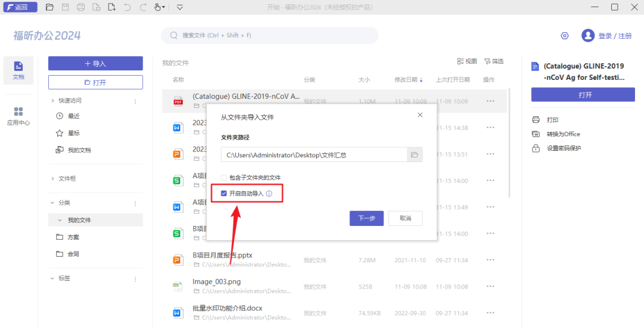Click the 打开 button in the preview panel
The width and height of the screenshot is (644, 329).
pyautogui.click(x=583, y=95)
